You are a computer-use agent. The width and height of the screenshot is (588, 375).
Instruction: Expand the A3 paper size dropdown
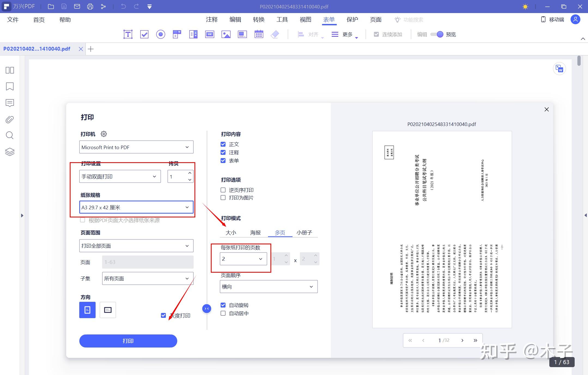pyautogui.click(x=136, y=207)
